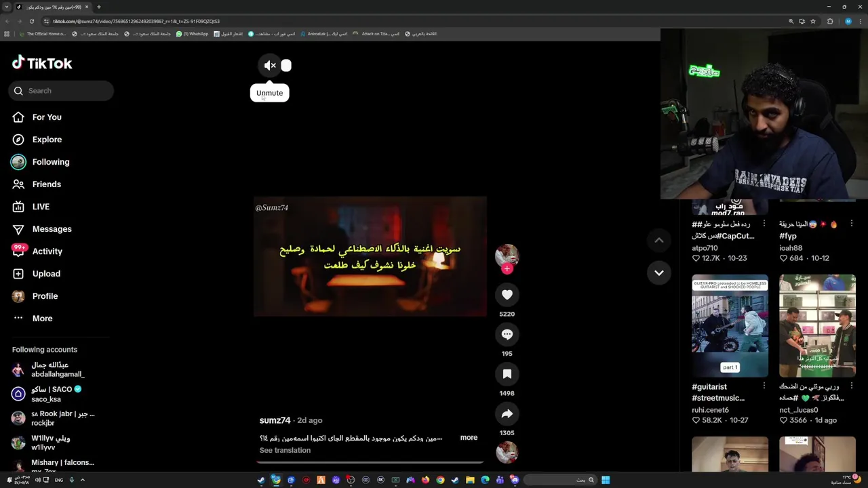Viewport: 868px width, 488px height.
Task: Open the abdallahgamall_ followed account
Action: pyautogui.click(x=58, y=370)
